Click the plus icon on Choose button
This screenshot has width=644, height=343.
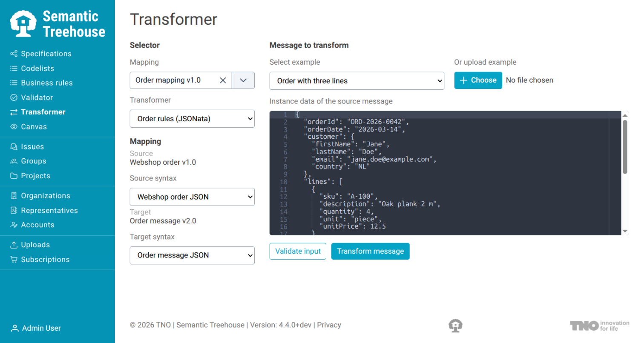point(463,80)
